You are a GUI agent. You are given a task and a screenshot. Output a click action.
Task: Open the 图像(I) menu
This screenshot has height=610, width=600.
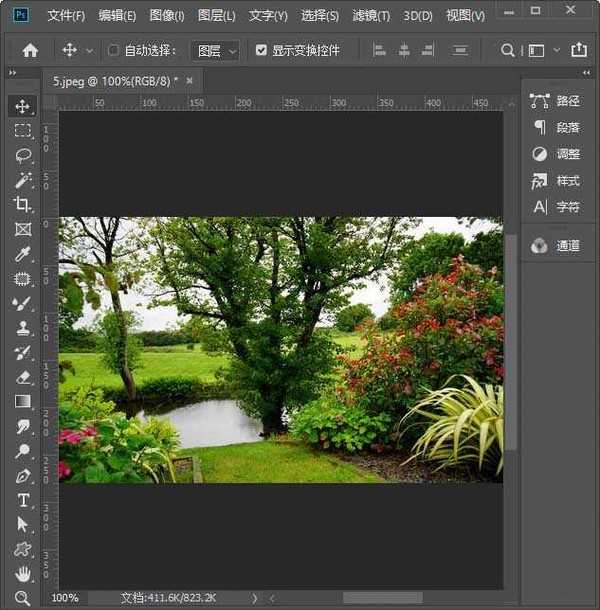tap(167, 16)
